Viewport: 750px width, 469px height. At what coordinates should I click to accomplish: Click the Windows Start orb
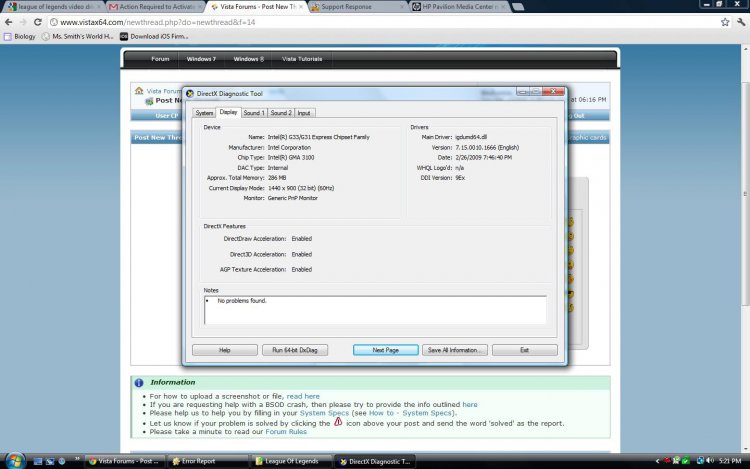(15, 461)
